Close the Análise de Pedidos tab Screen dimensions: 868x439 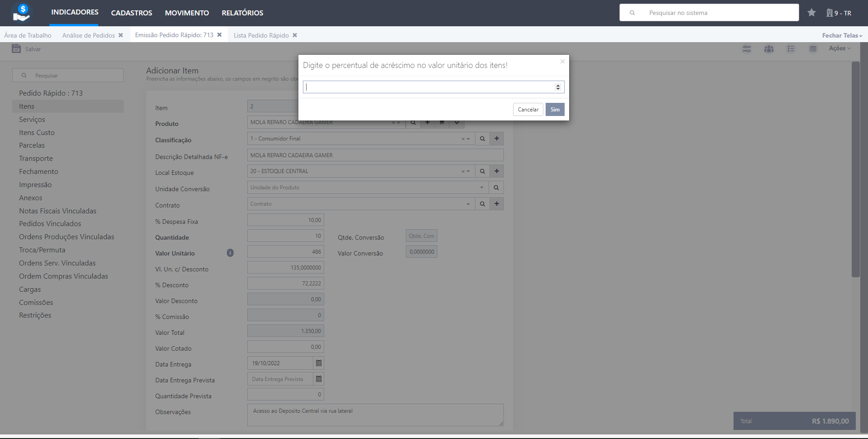[x=121, y=35]
